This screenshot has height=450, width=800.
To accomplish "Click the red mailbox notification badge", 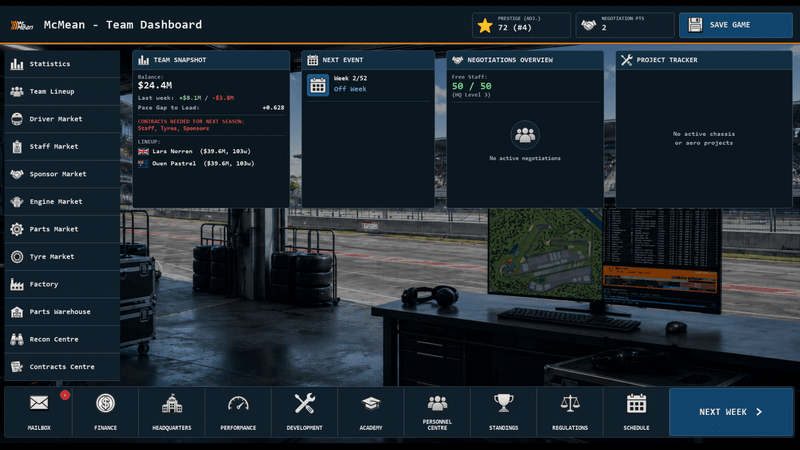I will 65,395.
